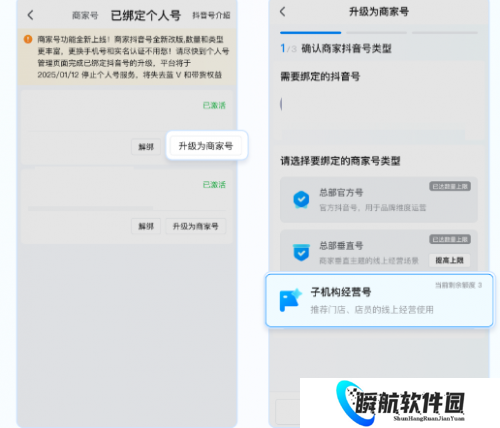Screen dimensions: 500x428
Task: Click the first 已激活 status label
Action: click(214, 105)
